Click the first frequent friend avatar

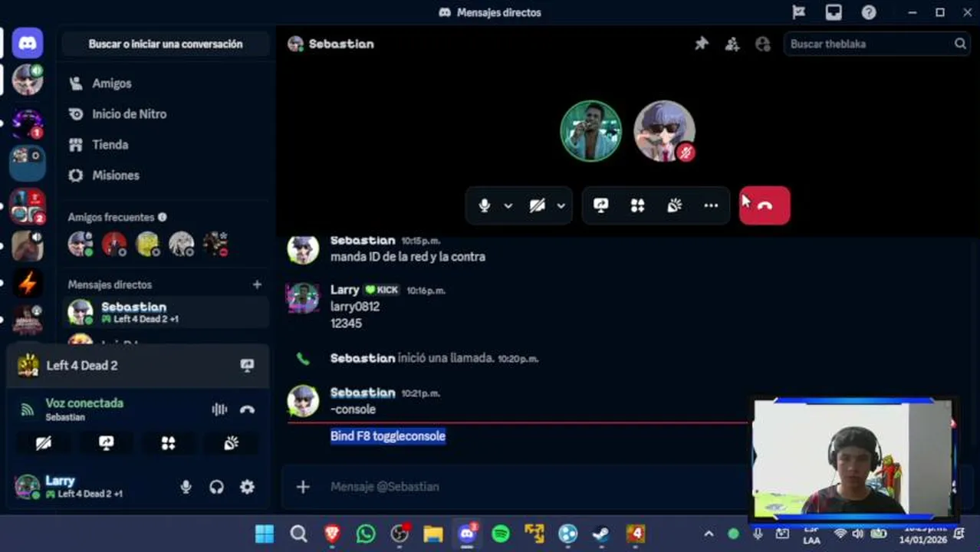(80, 244)
